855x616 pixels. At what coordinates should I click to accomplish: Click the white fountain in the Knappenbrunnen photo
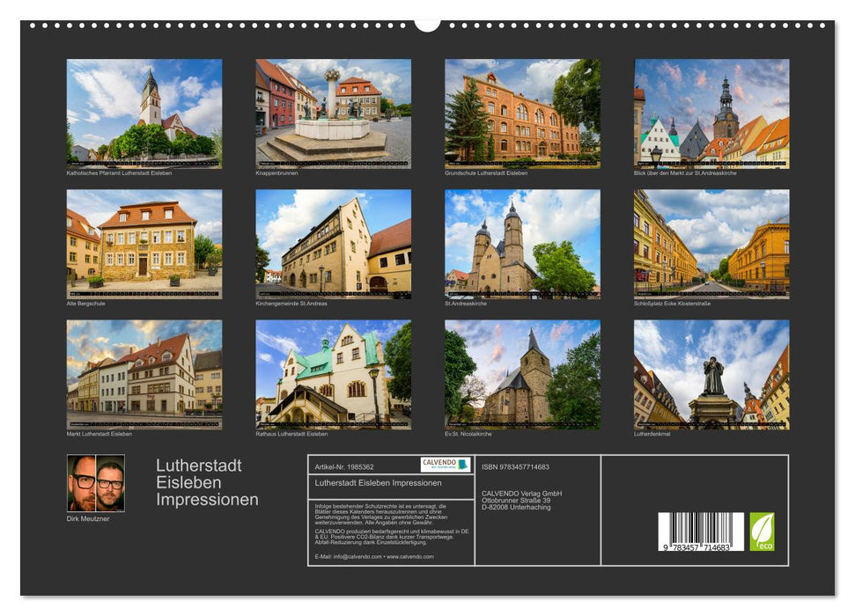point(331,124)
